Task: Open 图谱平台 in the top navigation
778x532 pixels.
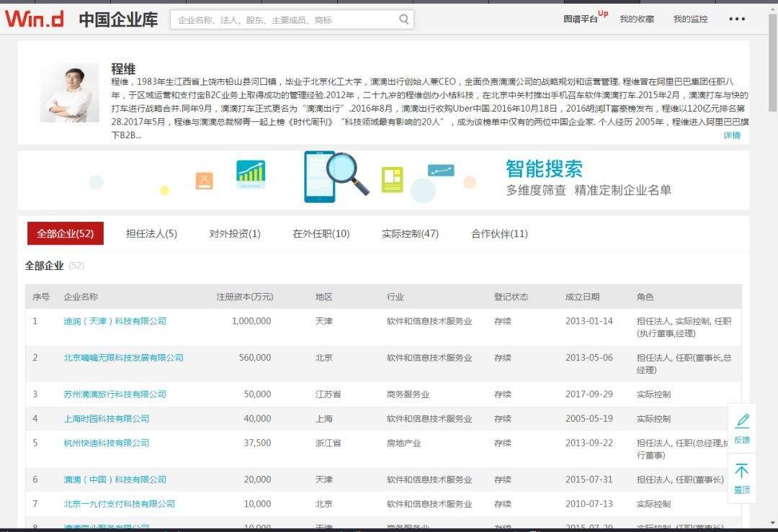Action: click(580, 19)
